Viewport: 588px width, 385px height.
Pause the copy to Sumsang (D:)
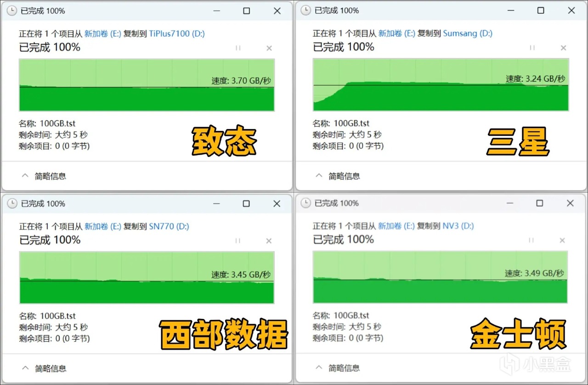[x=532, y=48]
